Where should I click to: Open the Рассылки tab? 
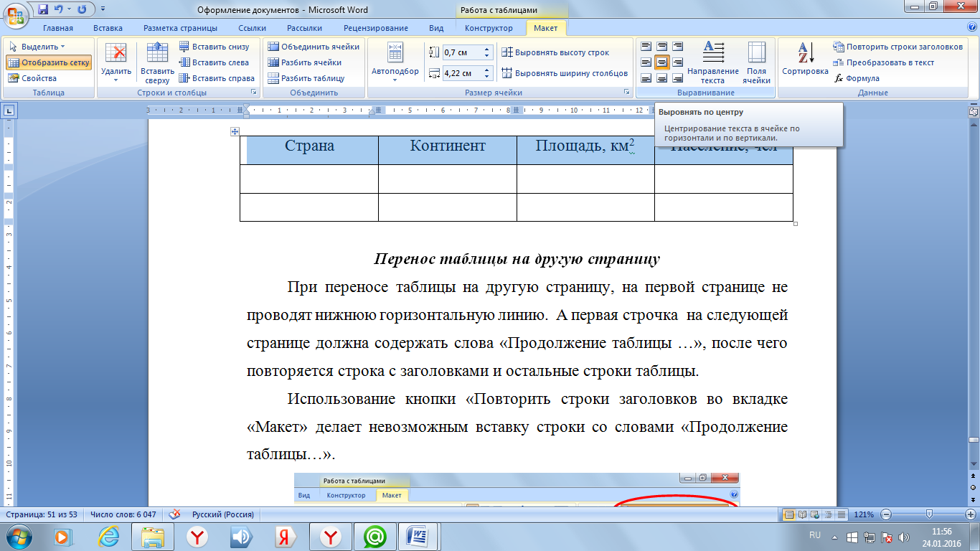point(303,28)
